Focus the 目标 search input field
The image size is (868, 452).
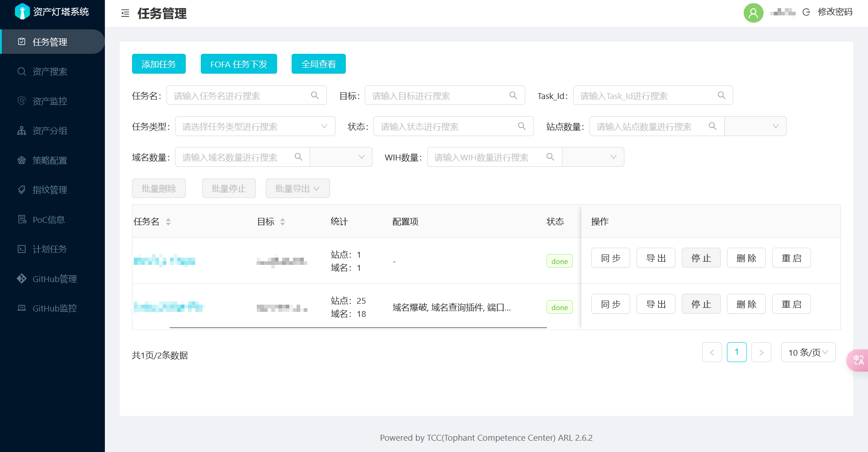pyautogui.click(x=436, y=96)
